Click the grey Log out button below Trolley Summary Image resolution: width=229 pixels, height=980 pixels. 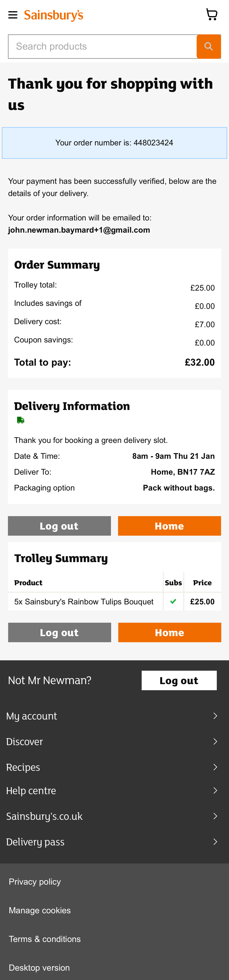tap(59, 632)
